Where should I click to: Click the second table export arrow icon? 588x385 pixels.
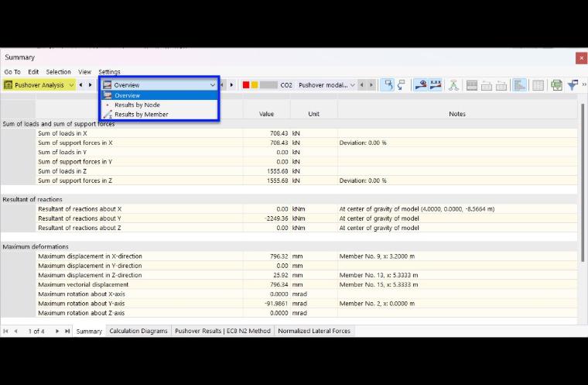click(x=501, y=85)
